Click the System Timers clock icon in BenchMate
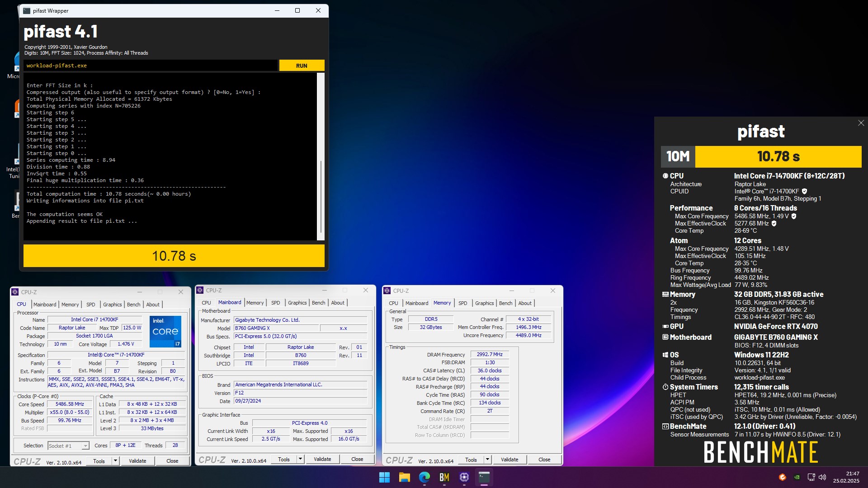Viewport: 868px width, 488px height. [x=665, y=387]
